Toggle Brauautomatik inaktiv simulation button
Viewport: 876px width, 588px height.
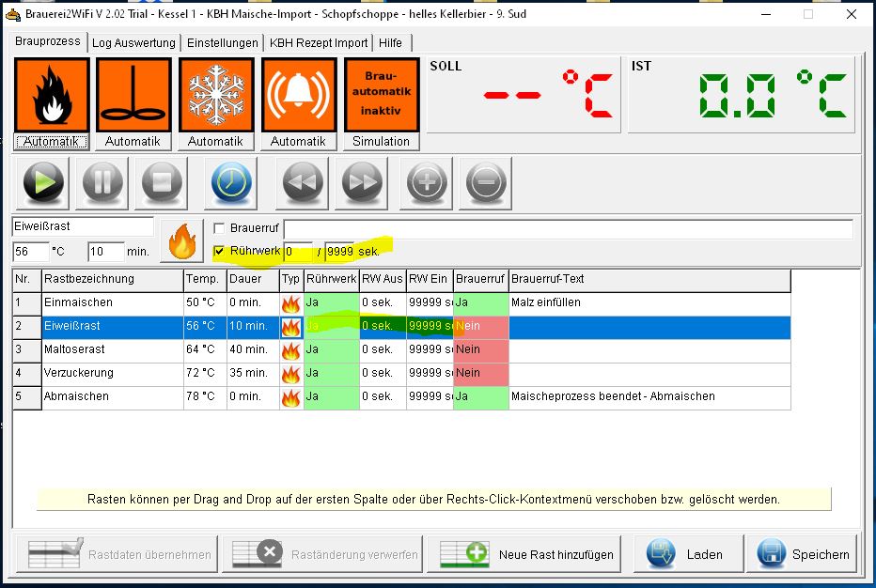click(382, 94)
